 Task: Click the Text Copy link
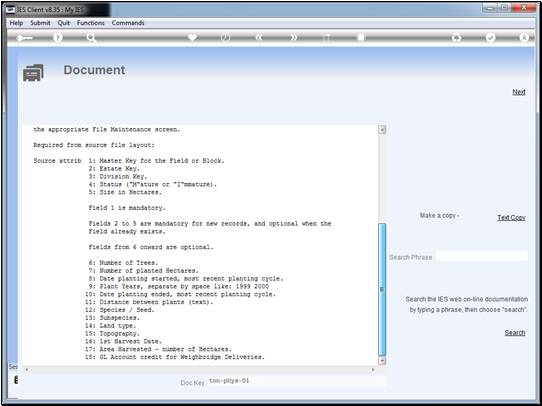click(x=511, y=217)
